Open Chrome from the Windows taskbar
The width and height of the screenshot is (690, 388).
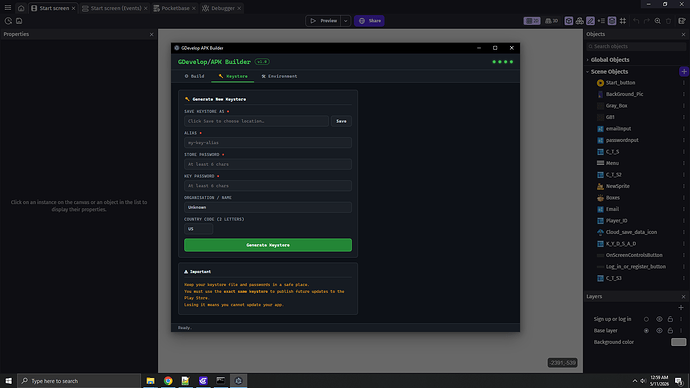coord(168,381)
